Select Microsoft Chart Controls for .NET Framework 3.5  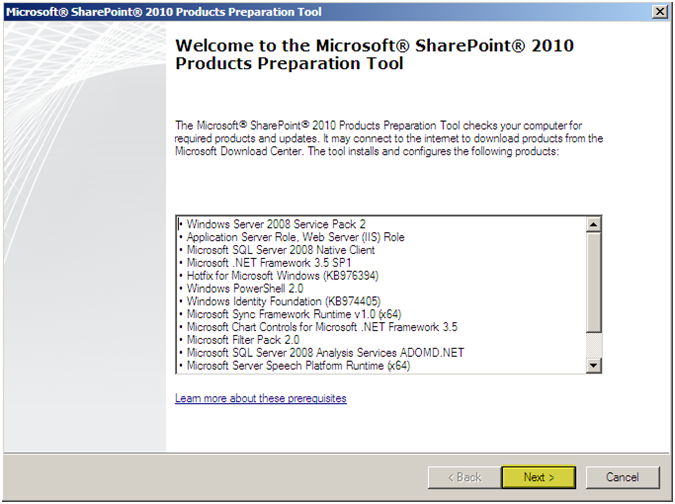pyautogui.click(x=322, y=327)
